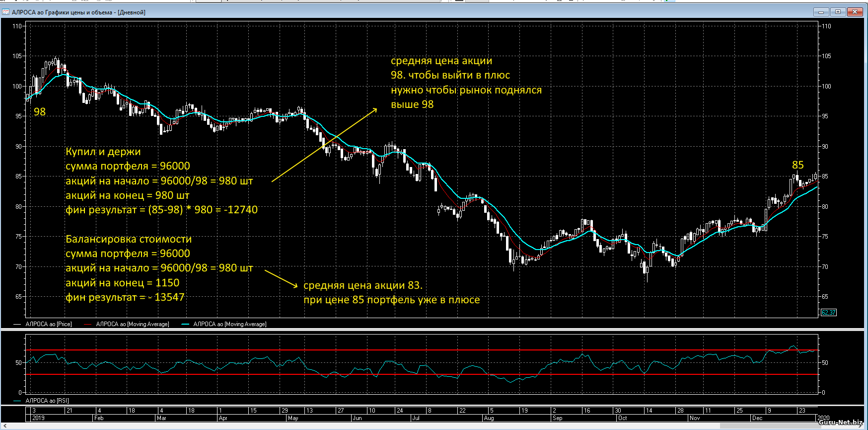This screenshot has width=868, height=430.
Task: Select the АЛРОСА ао [RSI] legend entry
Action: [41, 401]
